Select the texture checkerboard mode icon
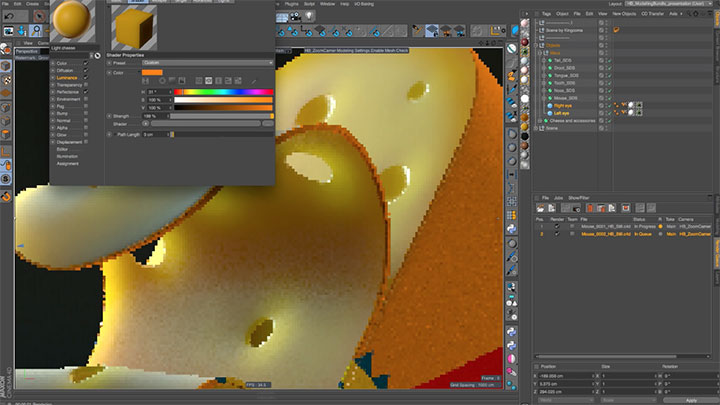This screenshot has height=405, width=720. (x=6, y=80)
